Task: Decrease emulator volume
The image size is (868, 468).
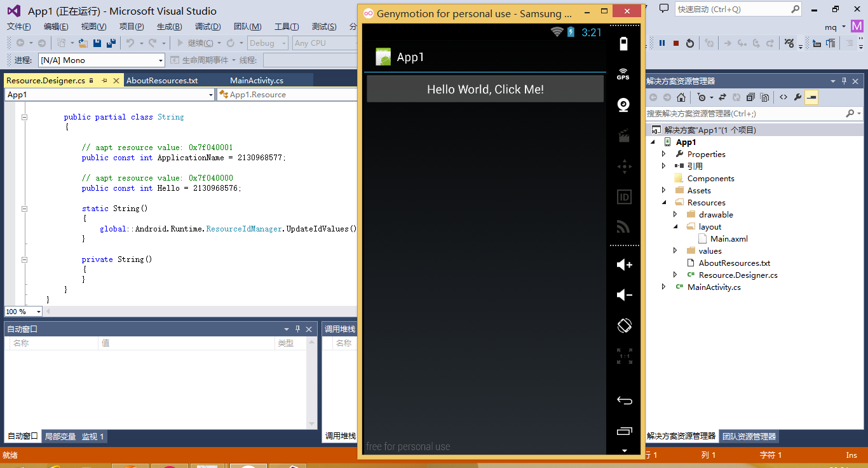Action: tap(625, 295)
